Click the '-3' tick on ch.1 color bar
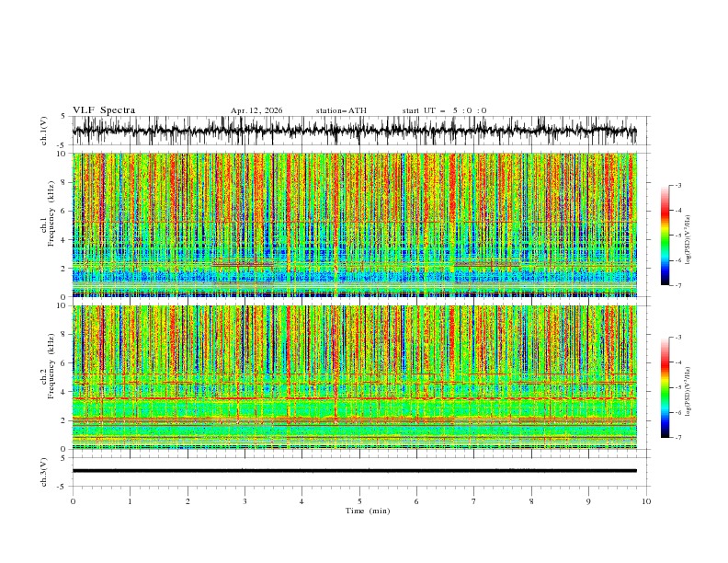The width and height of the screenshot is (728, 563). pos(677,185)
